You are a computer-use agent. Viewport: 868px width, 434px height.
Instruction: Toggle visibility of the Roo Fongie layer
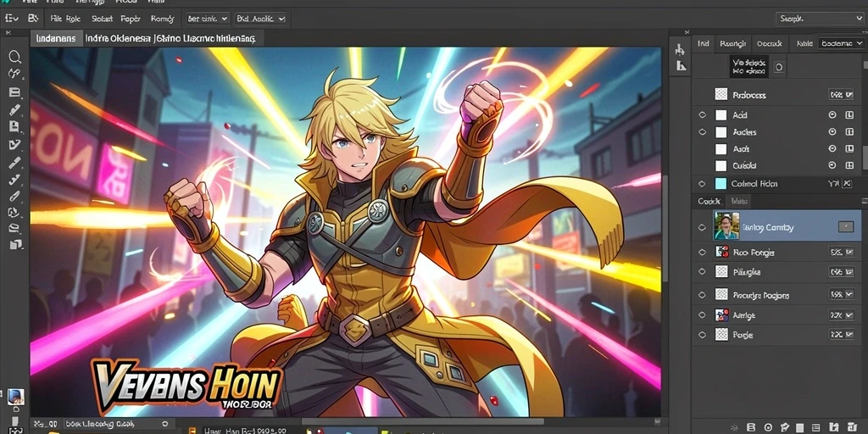703,252
